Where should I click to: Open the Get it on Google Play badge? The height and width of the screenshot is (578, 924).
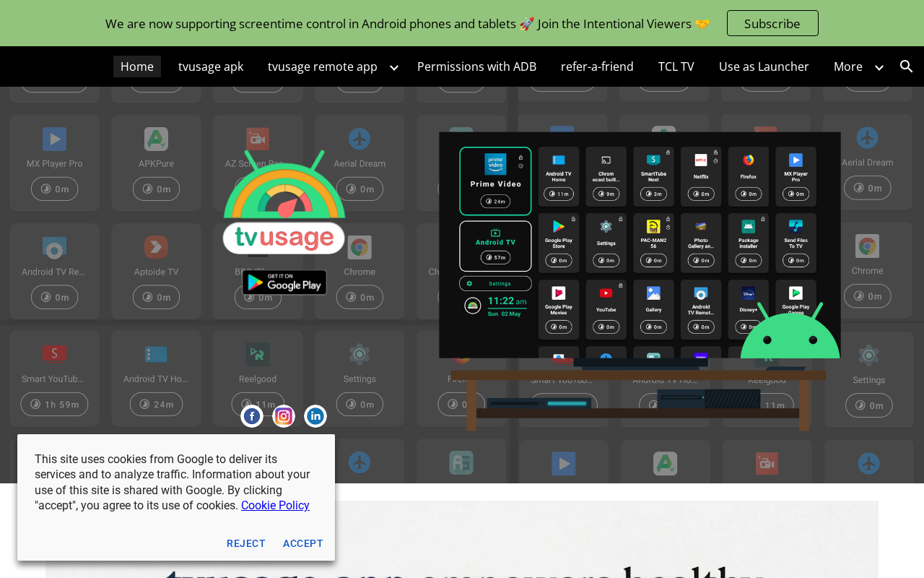(284, 282)
